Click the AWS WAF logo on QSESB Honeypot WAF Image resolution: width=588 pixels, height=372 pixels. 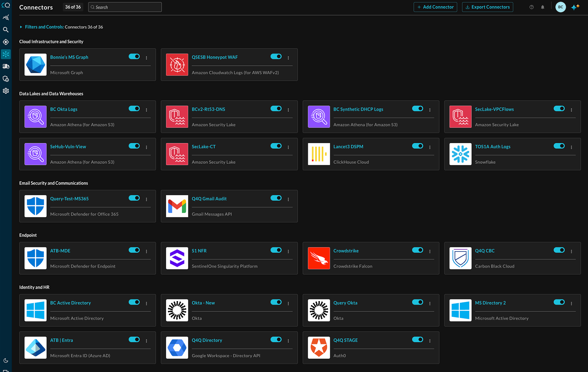(x=177, y=65)
